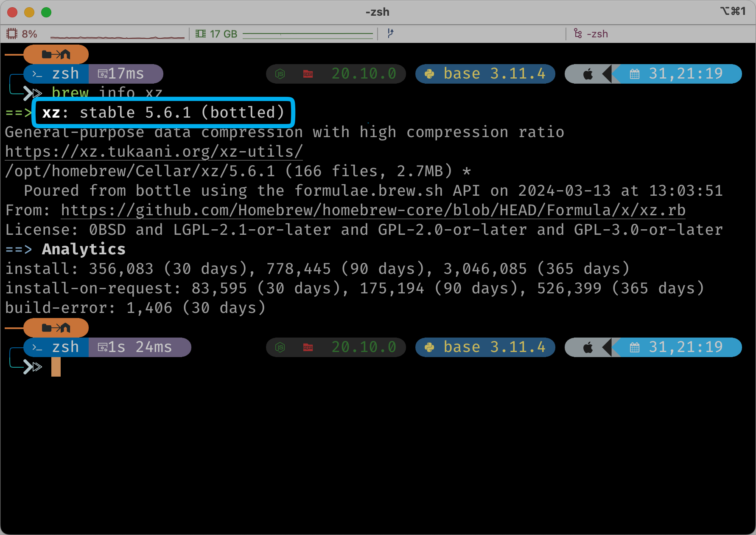Click the 'Analytics' heading
The image size is (756, 535).
point(84,250)
